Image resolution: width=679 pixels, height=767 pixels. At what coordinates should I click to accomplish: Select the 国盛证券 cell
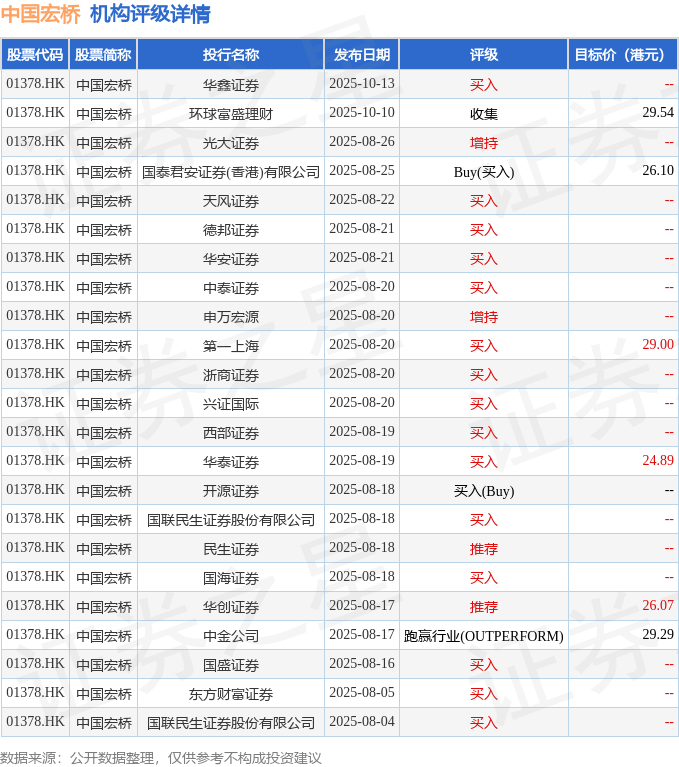click(231, 665)
